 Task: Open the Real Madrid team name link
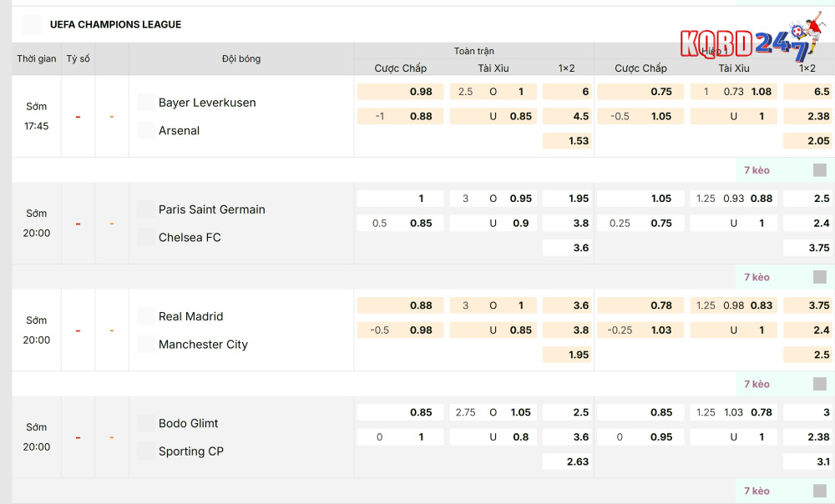(x=190, y=316)
